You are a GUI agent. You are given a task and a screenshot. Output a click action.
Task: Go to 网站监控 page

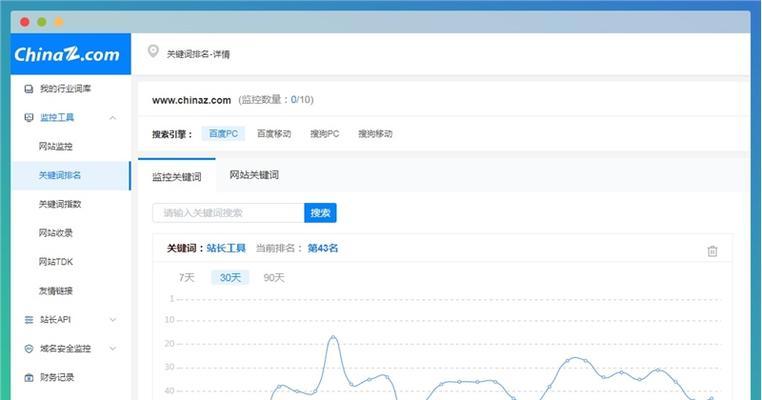click(55, 146)
